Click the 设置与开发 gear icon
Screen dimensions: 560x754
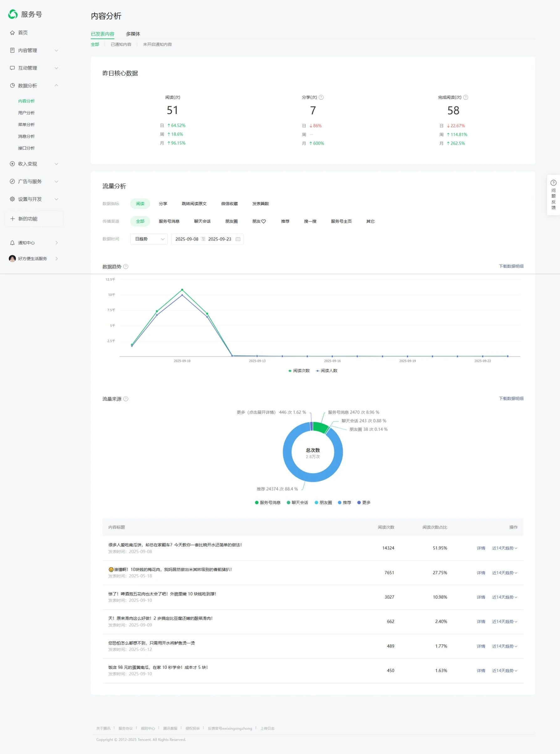(x=12, y=199)
